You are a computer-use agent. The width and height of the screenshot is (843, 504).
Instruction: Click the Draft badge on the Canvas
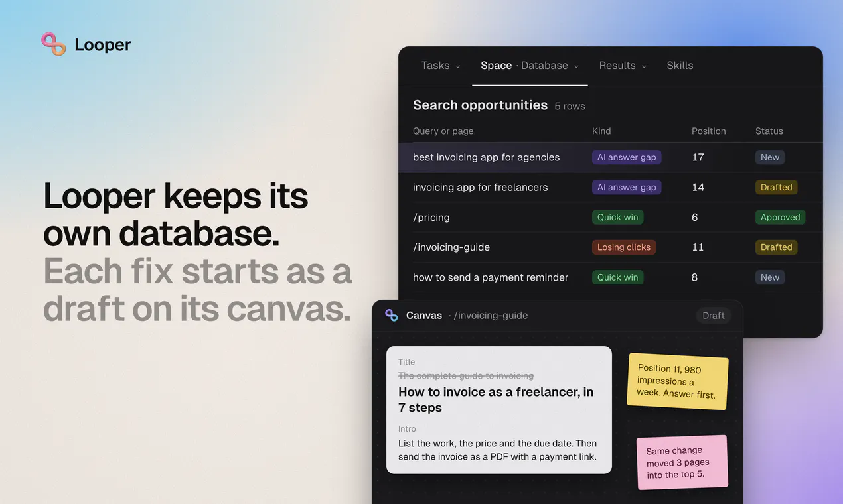coord(714,316)
